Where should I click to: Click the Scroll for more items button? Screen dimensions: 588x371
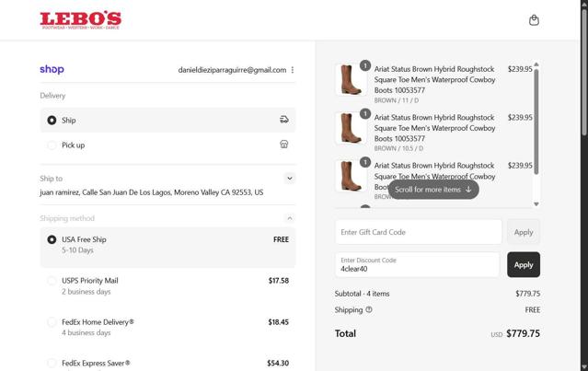433,190
